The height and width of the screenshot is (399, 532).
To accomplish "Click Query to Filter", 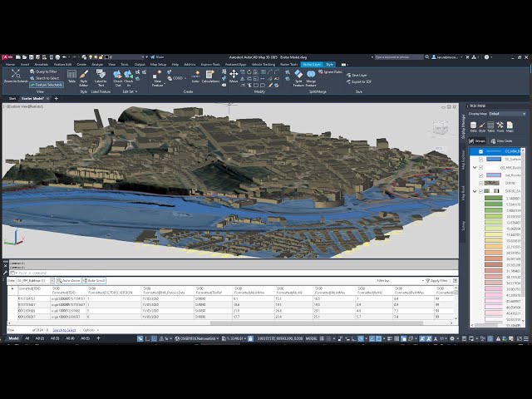I will [43, 71].
